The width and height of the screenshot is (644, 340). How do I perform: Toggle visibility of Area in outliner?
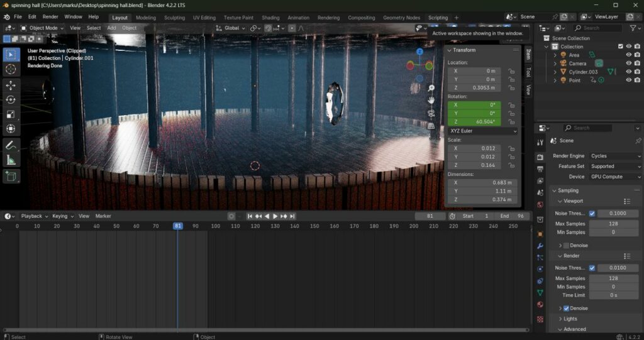[628, 55]
